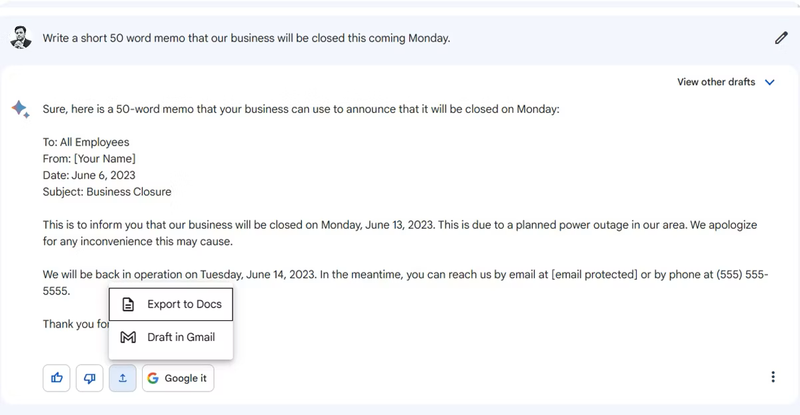Image resolution: width=800 pixels, height=415 pixels.
Task: Click the [email protected] link
Action: pos(594,274)
